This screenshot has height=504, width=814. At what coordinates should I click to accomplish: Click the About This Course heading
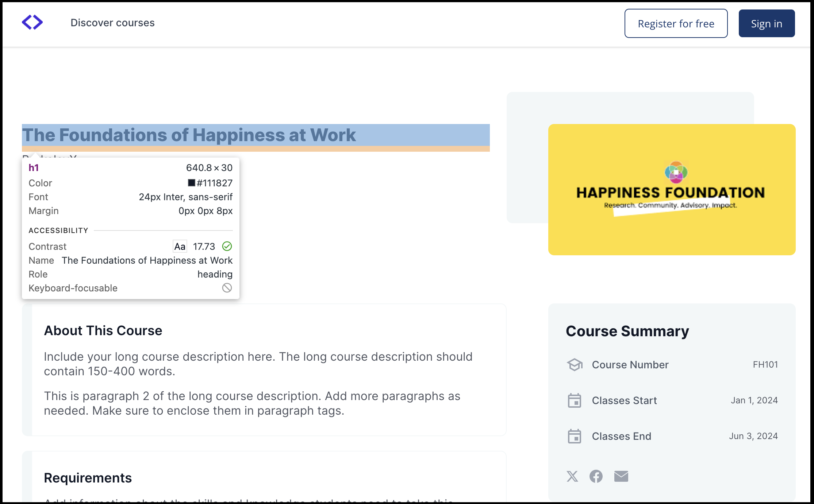tap(103, 330)
